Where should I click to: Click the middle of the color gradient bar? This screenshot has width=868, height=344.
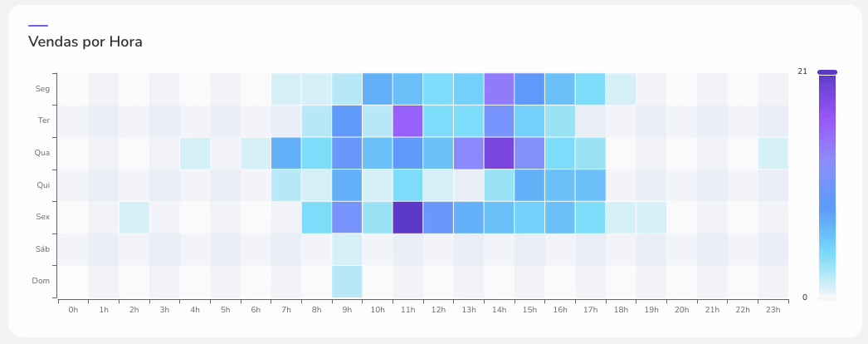click(x=827, y=184)
